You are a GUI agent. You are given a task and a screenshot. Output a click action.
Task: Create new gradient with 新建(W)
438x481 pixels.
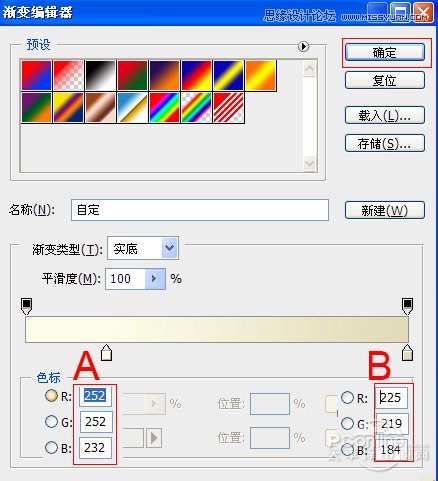(385, 210)
